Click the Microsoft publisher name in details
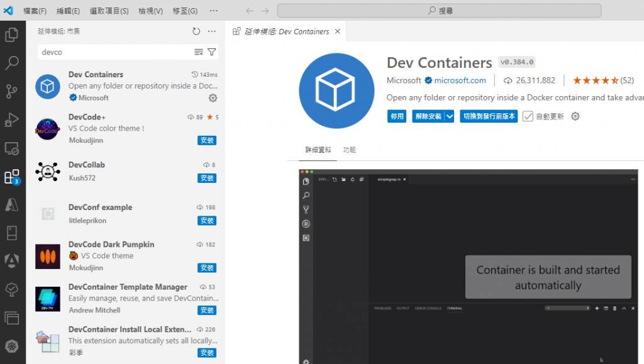This screenshot has height=364, width=644. coord(404,80)
